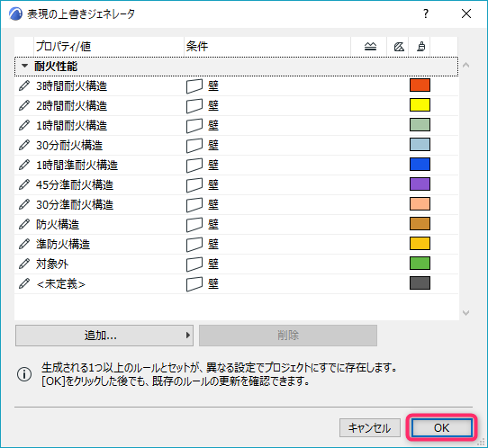488x448 pixels.
Task: Click the pencil icon beside 3時間耐火構造
Action: [x=24, y=85]
